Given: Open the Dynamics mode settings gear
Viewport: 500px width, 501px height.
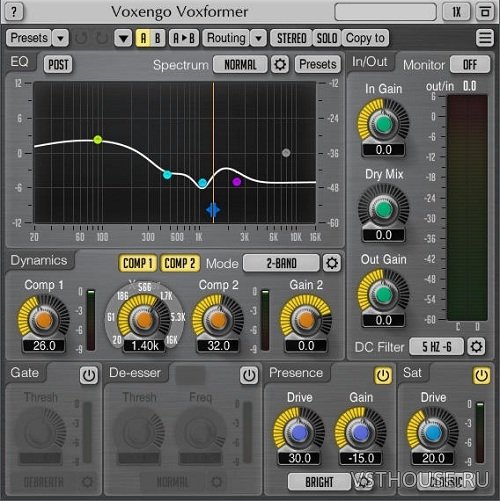Looking at the screenshot, I should (x=332, y=263).
